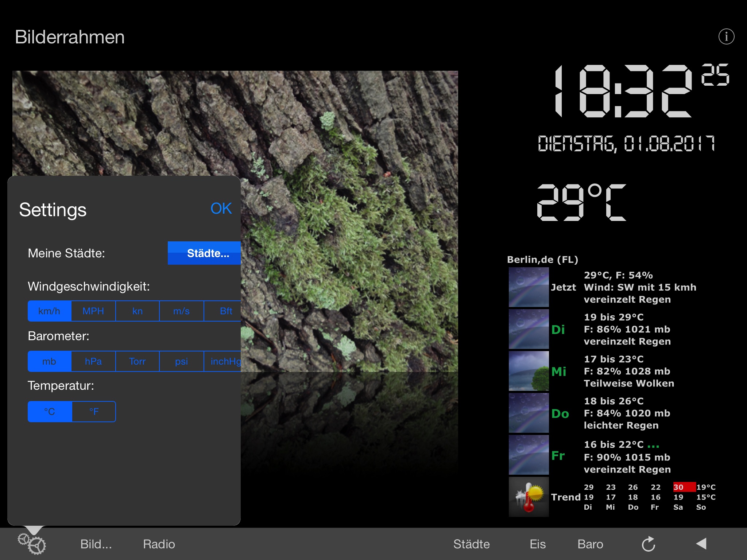Open Radio in bottom toolbar
Screen dimensions: 747x560
(159, 544)
